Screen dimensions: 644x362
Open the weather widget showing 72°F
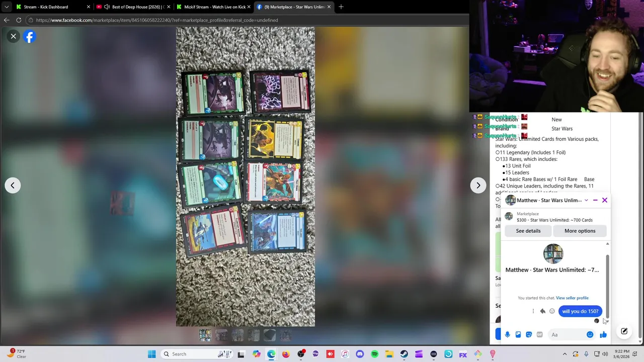[x=16, y=354]
